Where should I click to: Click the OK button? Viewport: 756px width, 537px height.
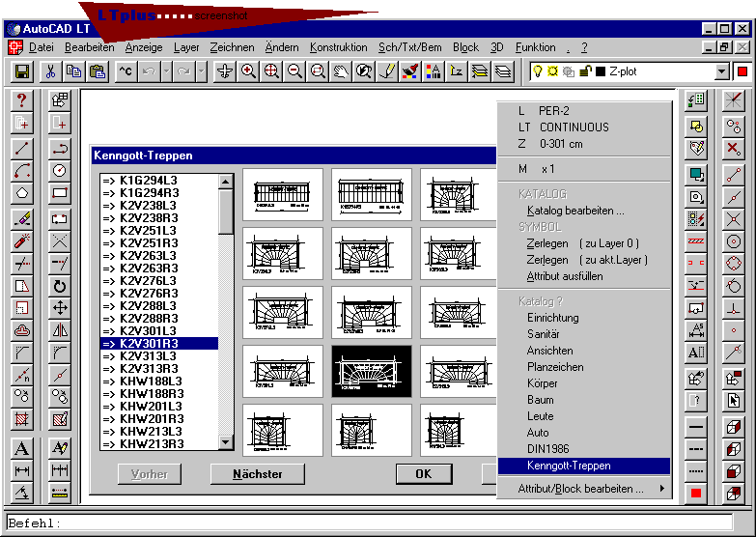tap(424, 474)
